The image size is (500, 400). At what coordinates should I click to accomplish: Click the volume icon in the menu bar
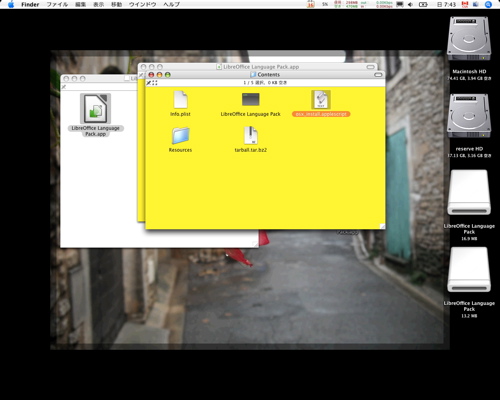(x=410, y=4)
